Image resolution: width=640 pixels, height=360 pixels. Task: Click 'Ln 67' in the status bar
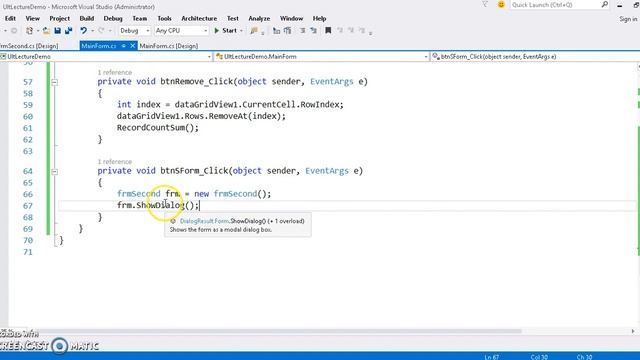click(491, 357)
